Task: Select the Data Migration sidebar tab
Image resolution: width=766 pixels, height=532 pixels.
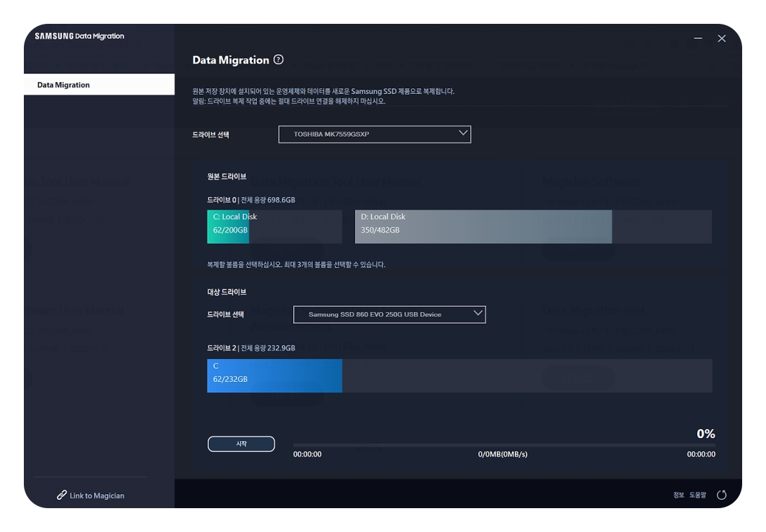Action: (x=99, y=84)
